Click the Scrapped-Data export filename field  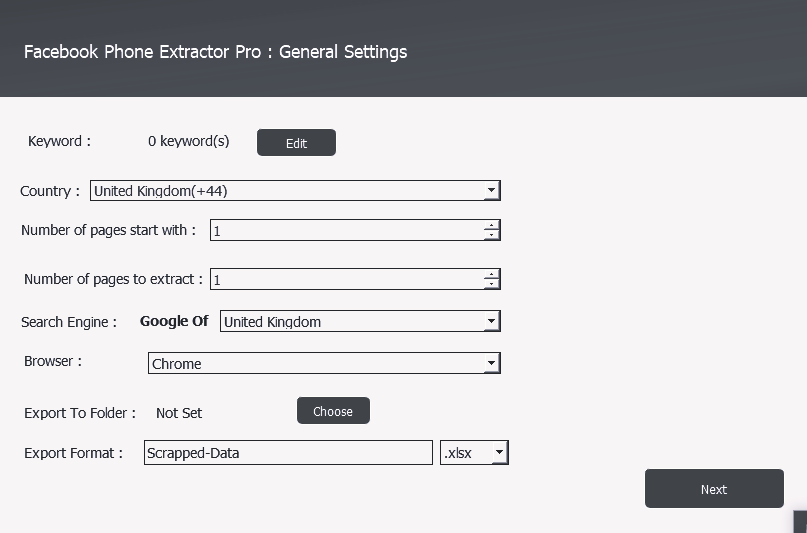(x=288, y=453)
